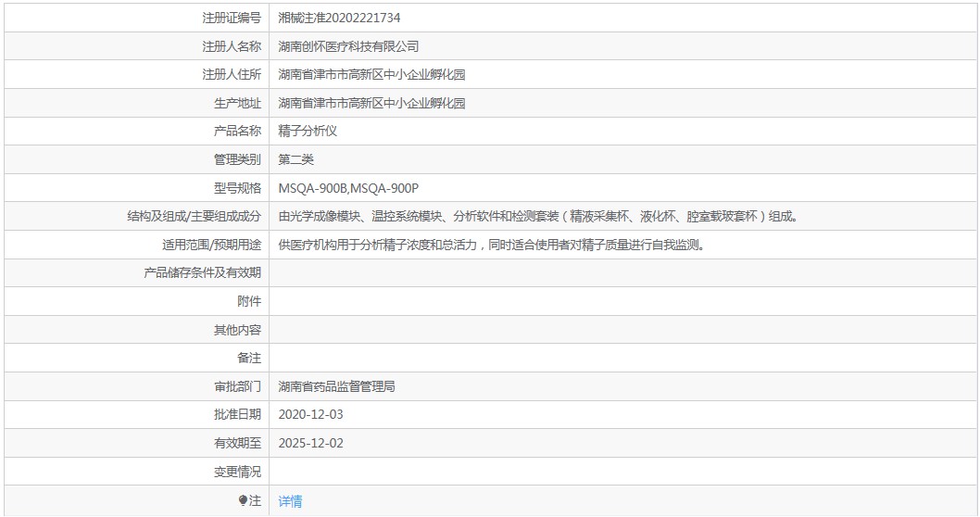This screenshot has width=980, height=517.
Task: Click the 备注 label
Action: point(249,358)
